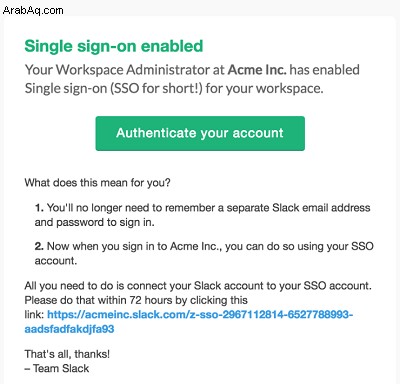Click the That's all, thanks! line
The image size is (400, 384).
(67, 354)
